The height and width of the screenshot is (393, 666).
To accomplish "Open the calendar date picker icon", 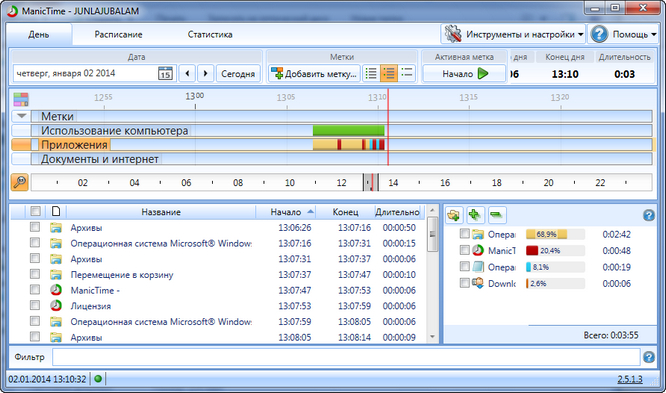I will pos(165,74).
